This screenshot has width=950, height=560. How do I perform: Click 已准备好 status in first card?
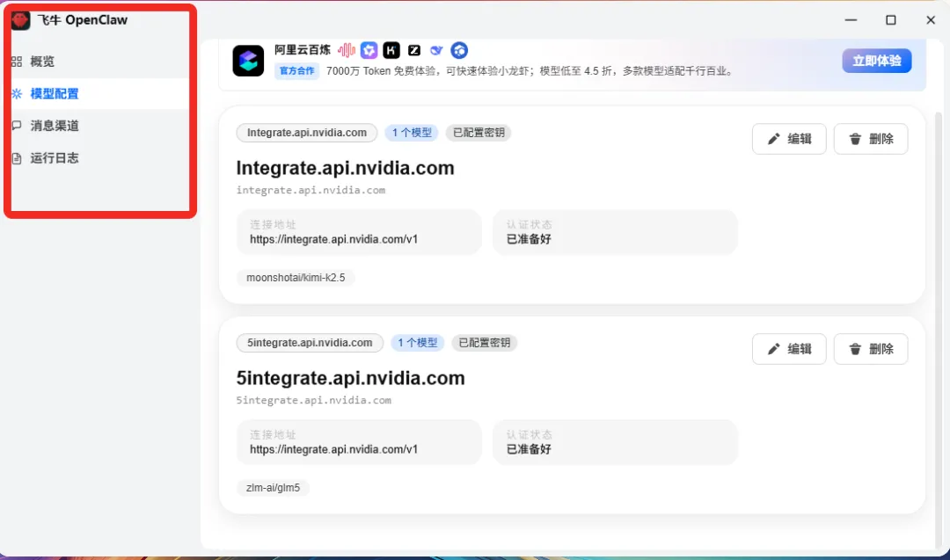[x=529, y=239]
